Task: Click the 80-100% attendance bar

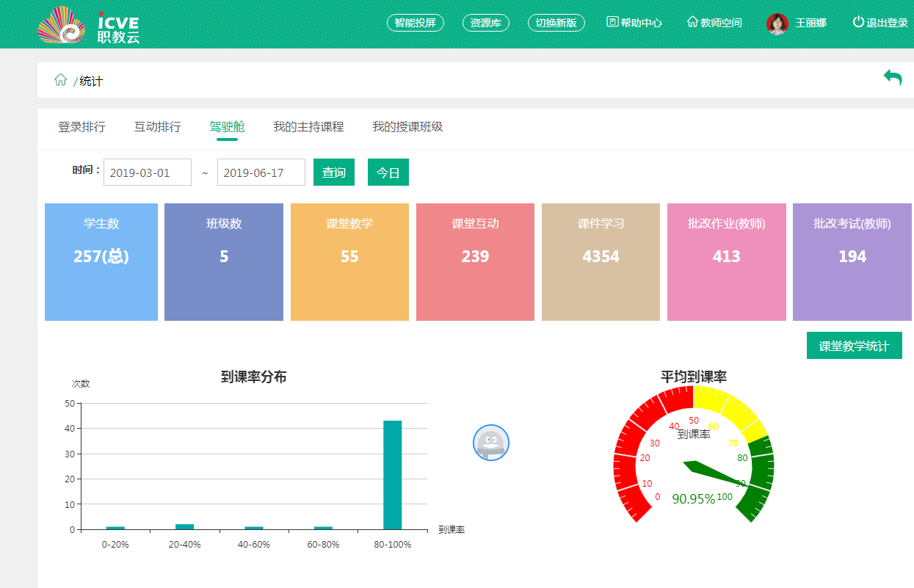Action: 392,475
